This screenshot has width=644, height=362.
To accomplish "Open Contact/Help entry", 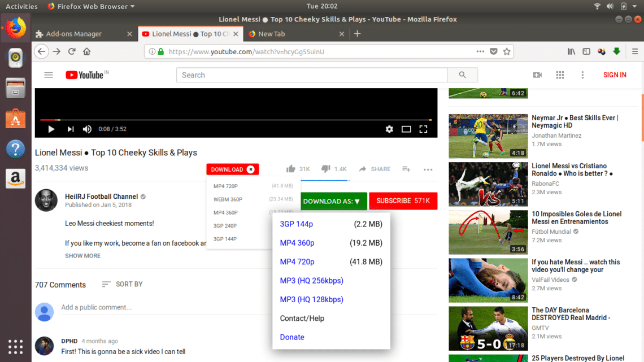I will pyautogui.click(x=302, y=319).
